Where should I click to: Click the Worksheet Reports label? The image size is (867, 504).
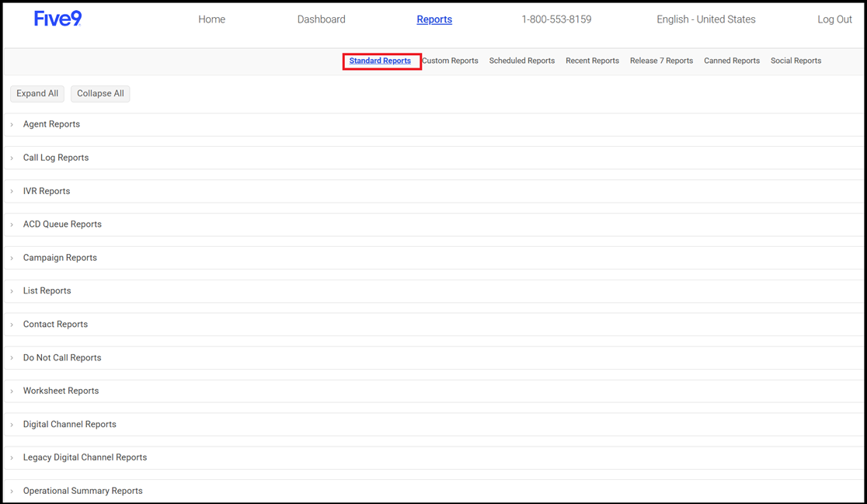61,391
